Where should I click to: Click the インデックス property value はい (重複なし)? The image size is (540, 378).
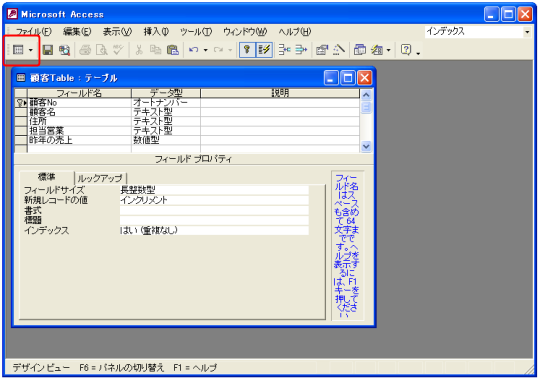pos(214,230)
